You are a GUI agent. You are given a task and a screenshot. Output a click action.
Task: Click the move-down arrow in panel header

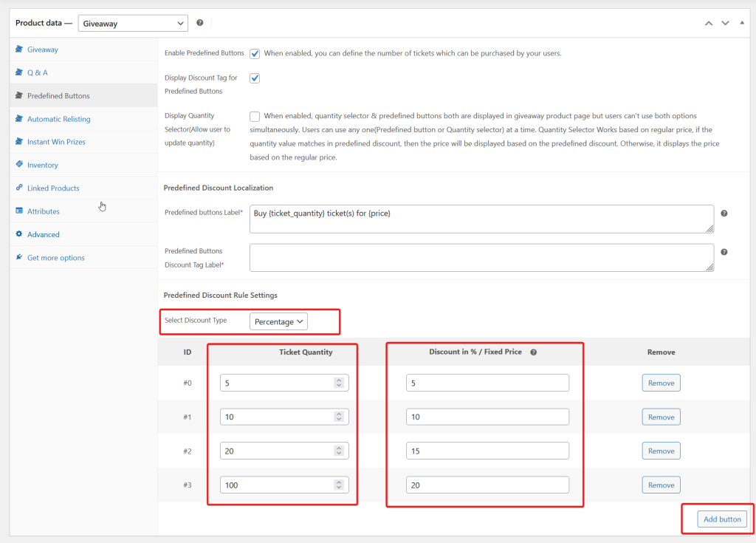click(725, 24)
